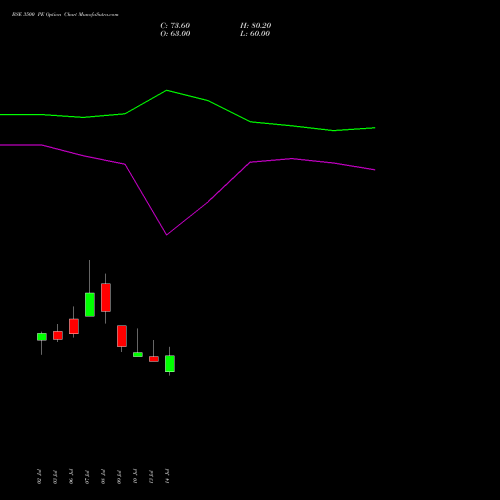Click the close value "C: 73.60"

(175, 26)
